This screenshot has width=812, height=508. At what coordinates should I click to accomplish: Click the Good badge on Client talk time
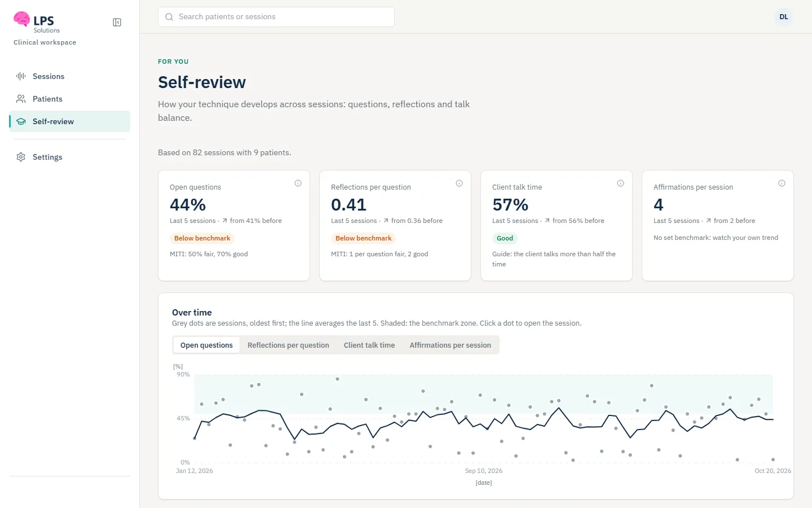(x=505, y=238)
